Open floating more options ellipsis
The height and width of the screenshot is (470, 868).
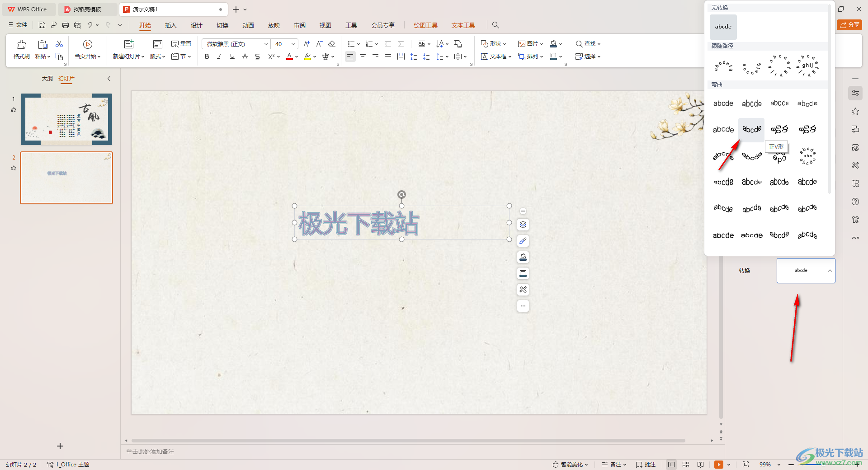pos(523,306)
